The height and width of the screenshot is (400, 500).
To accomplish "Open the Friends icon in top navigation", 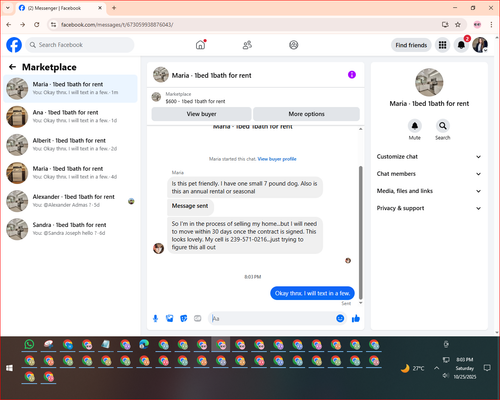I will 247,45.
